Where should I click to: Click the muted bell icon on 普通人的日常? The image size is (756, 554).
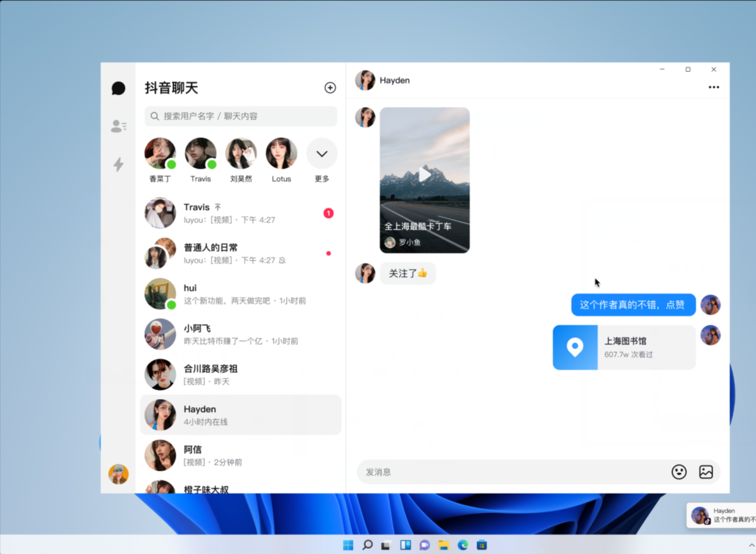282,261
